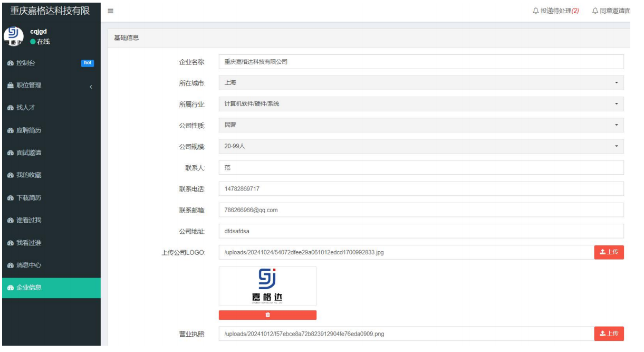
Task: Click the bell icon beside 同意邀请面试
Action: (x=595, y=11)
